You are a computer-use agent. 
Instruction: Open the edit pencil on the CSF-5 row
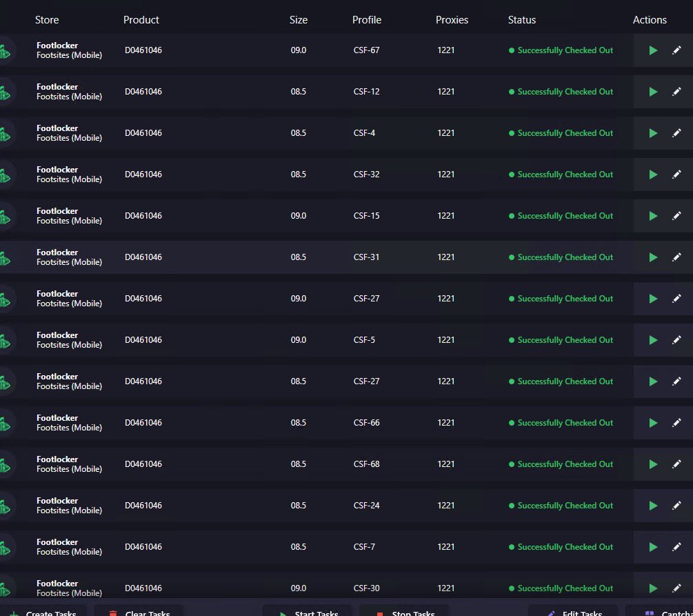(676, 340)
